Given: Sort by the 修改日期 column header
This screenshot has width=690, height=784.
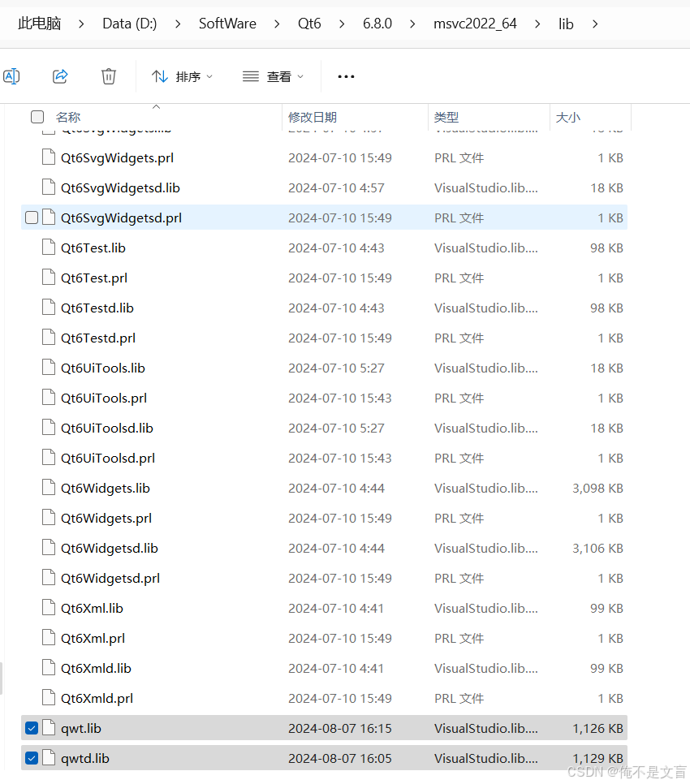Looking at the screenshot, I should click(313, 117).
